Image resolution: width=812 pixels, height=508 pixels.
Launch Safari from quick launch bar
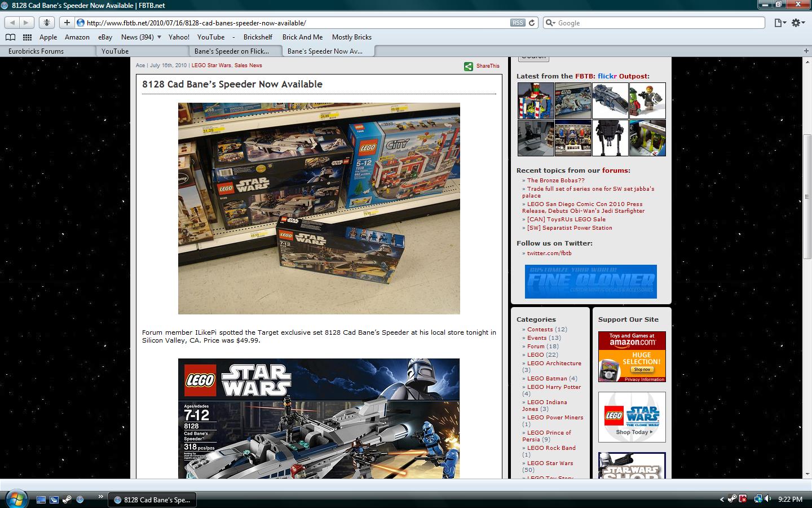(80, 500)
